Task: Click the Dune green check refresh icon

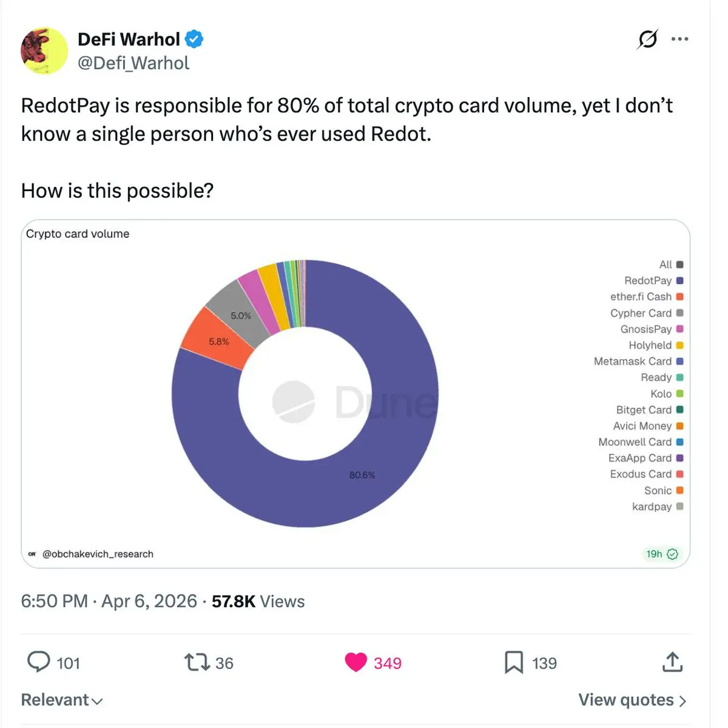Action: (672, 554)
